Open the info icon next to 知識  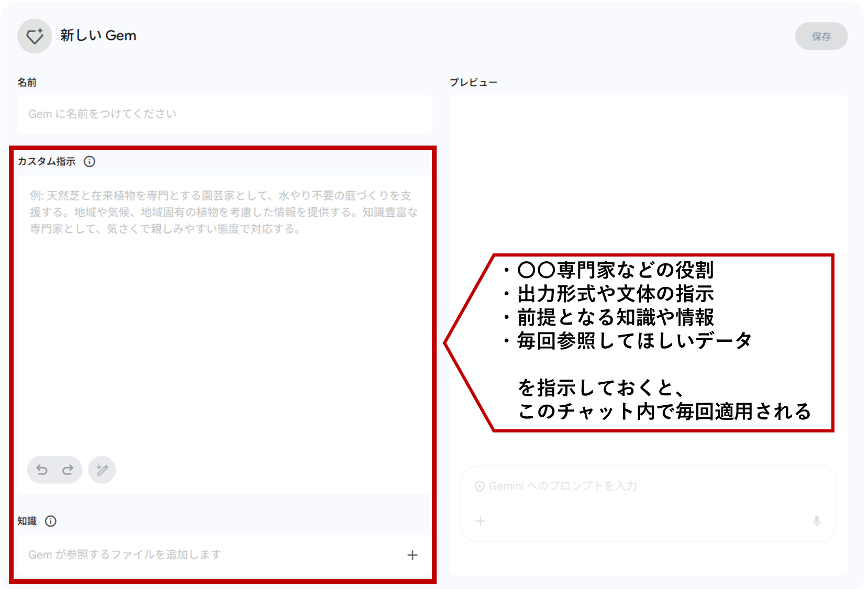[x=51, y=521]
